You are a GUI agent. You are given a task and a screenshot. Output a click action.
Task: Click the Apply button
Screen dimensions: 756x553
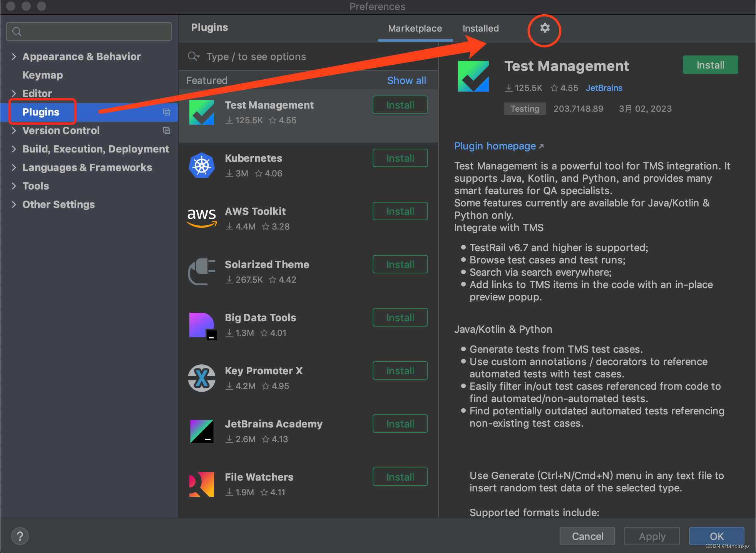(652, 536)
